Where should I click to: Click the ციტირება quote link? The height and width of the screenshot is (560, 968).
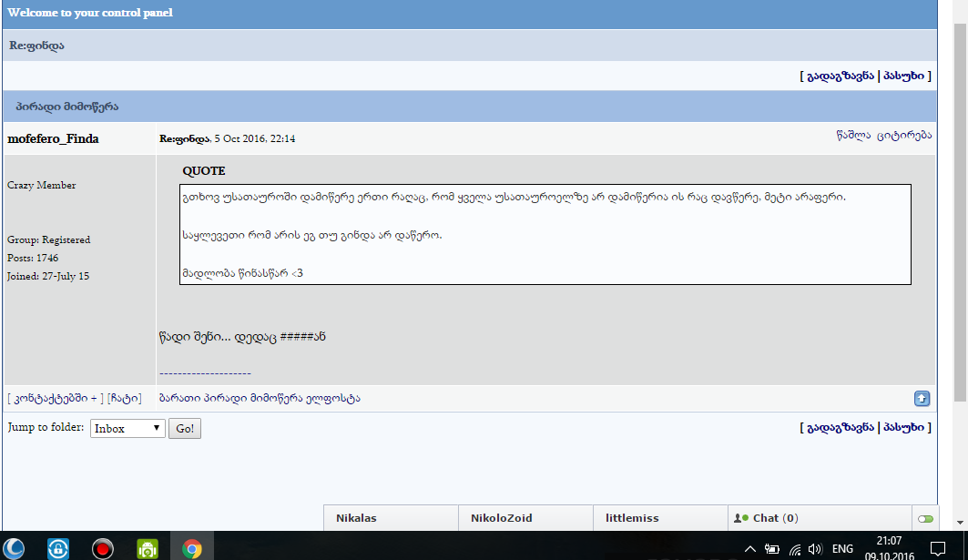(904, 135)
